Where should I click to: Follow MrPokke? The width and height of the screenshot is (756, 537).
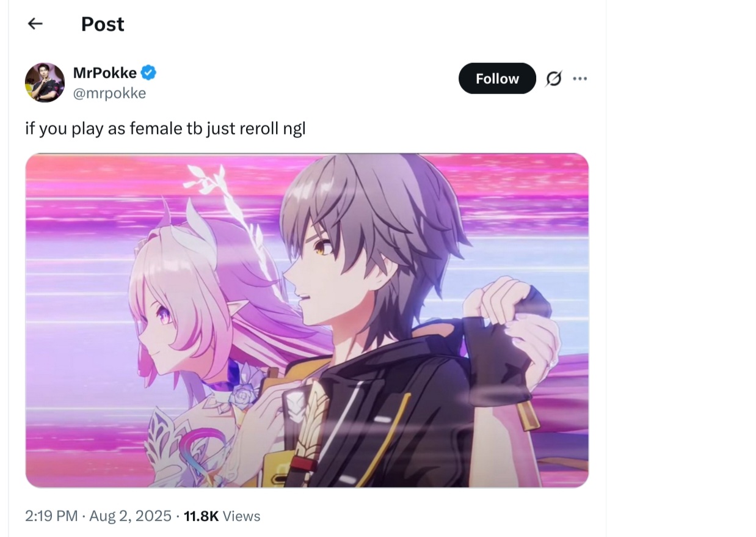point(497,78)
